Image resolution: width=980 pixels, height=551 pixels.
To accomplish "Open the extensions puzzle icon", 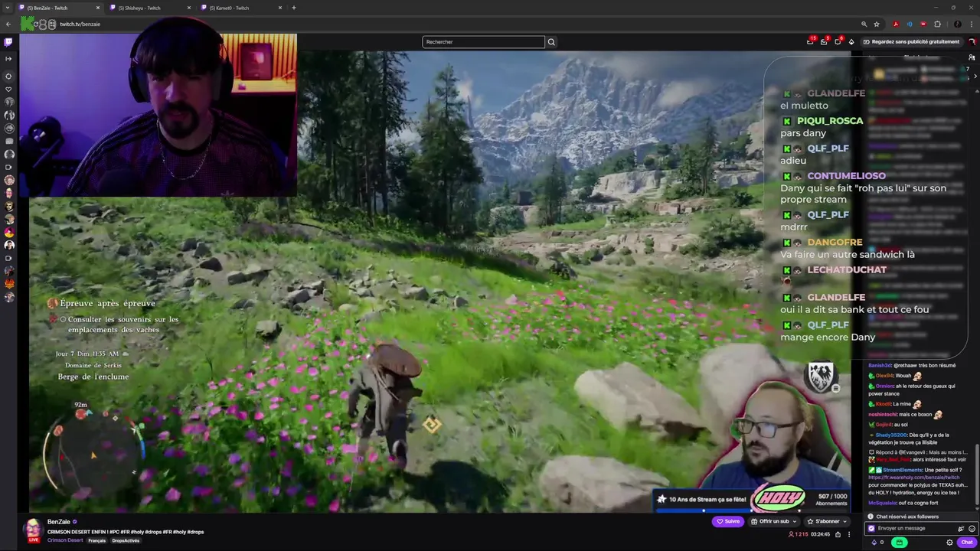I will coord(937,24).
